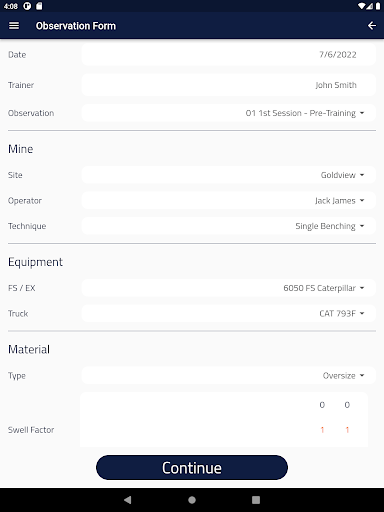Select first Swell Factor digit value 1
Screen dimensions: 384x512
pos(322,430)
